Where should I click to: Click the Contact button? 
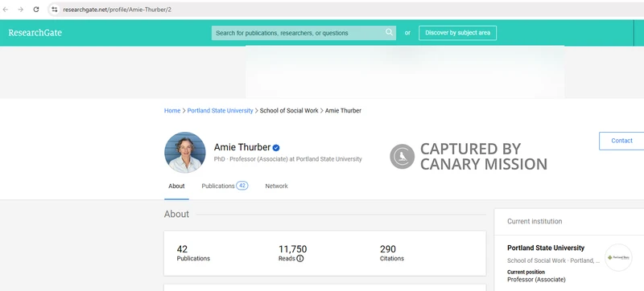(x=621, y=141)
